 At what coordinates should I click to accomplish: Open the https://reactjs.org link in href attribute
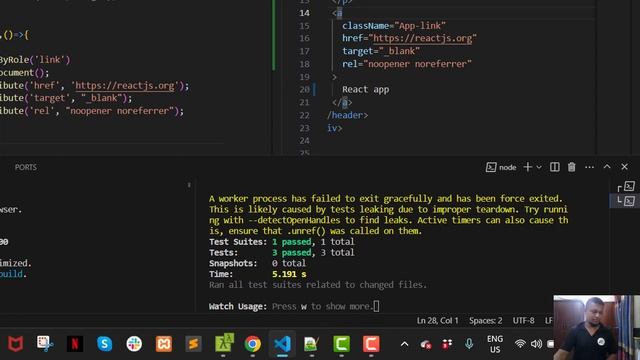coord(422,38)
